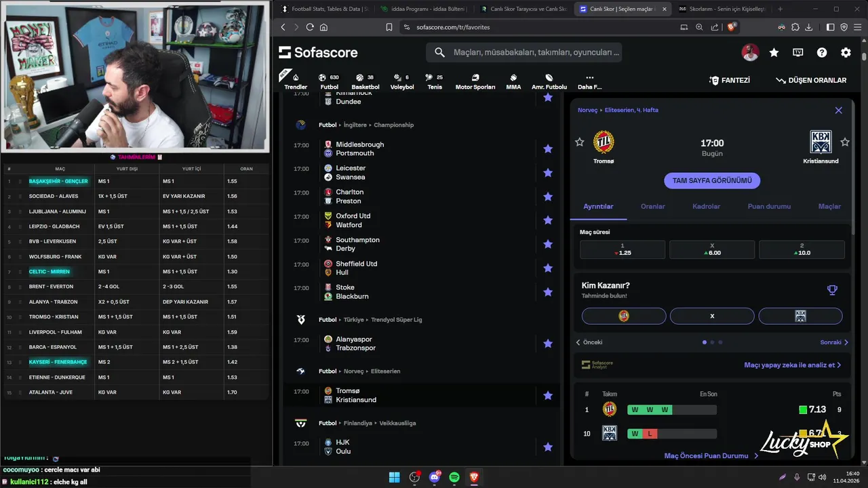The width and height of the screenshot is (868, 488).
Task: Focus the Sofascore search field
Action: click(x=524, y=52)
